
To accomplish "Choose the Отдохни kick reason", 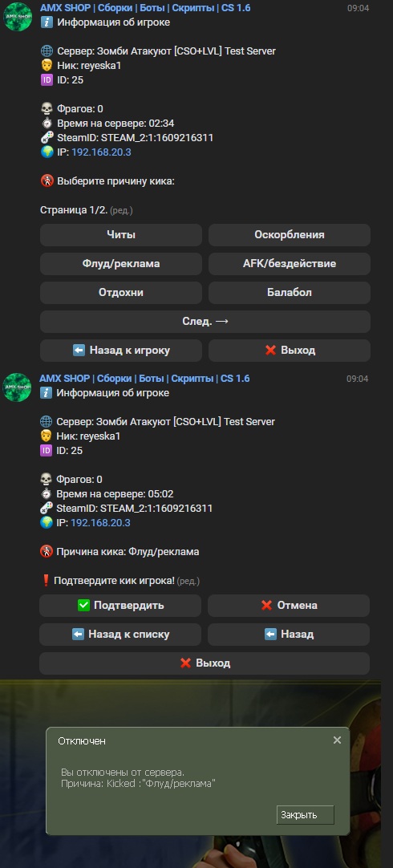I will pos(120,292).
